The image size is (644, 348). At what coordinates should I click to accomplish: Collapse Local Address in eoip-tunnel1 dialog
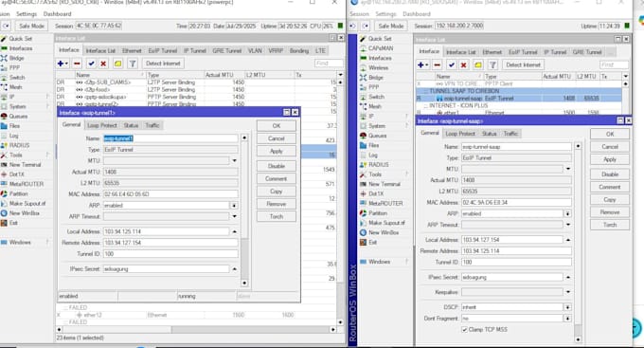click(235, 231)
